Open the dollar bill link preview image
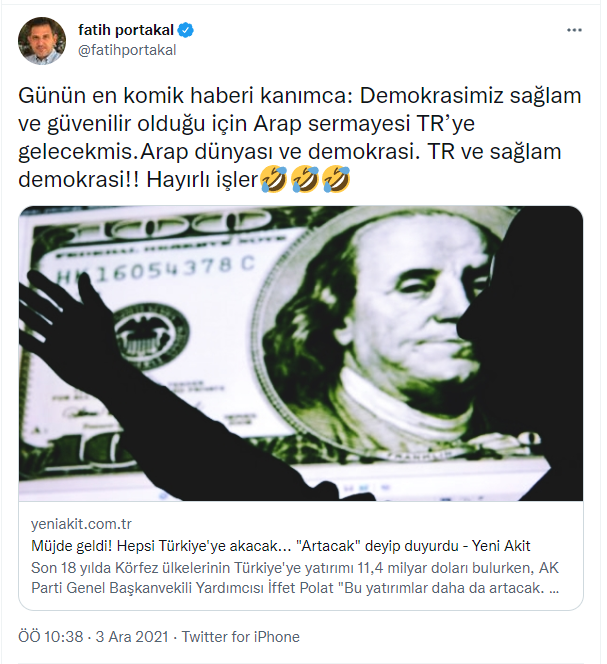 point(301,354)
